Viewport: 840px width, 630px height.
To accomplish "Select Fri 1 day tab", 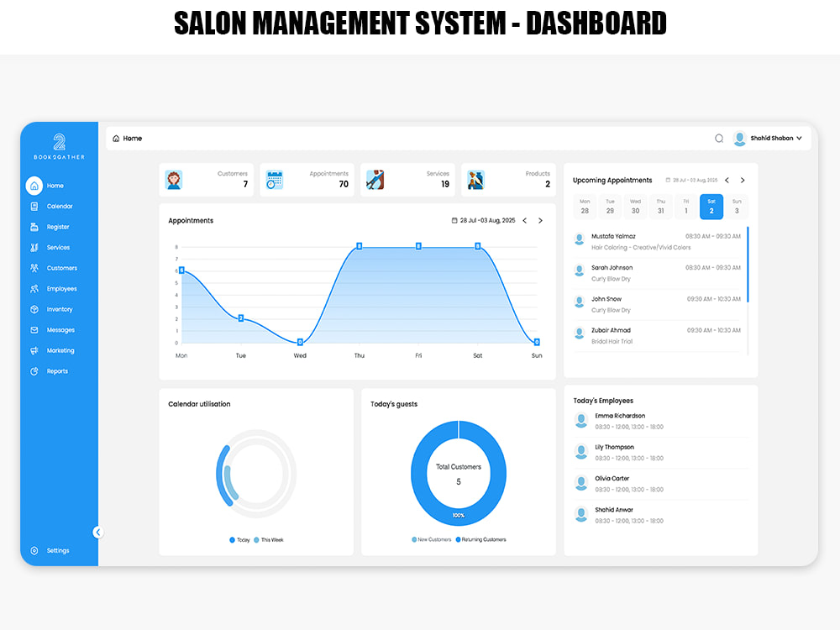I will pos(686,207).
